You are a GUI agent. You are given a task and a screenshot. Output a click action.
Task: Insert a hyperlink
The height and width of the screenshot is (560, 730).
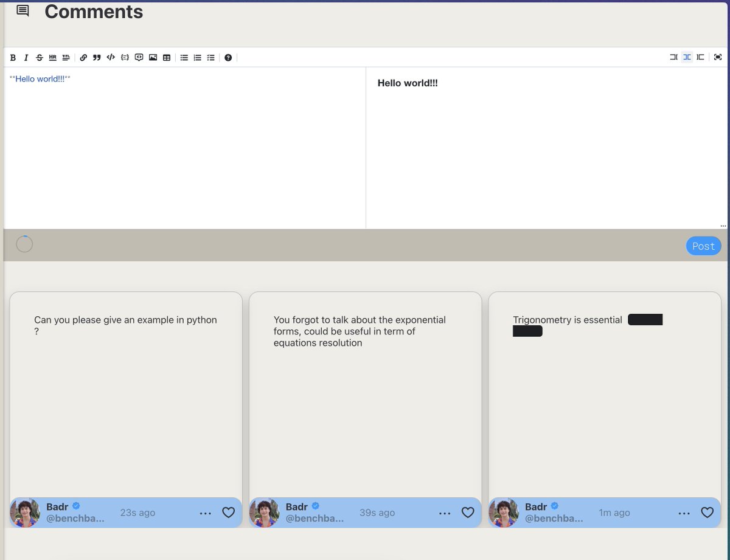pyautogui.click(x=83, y=57)
